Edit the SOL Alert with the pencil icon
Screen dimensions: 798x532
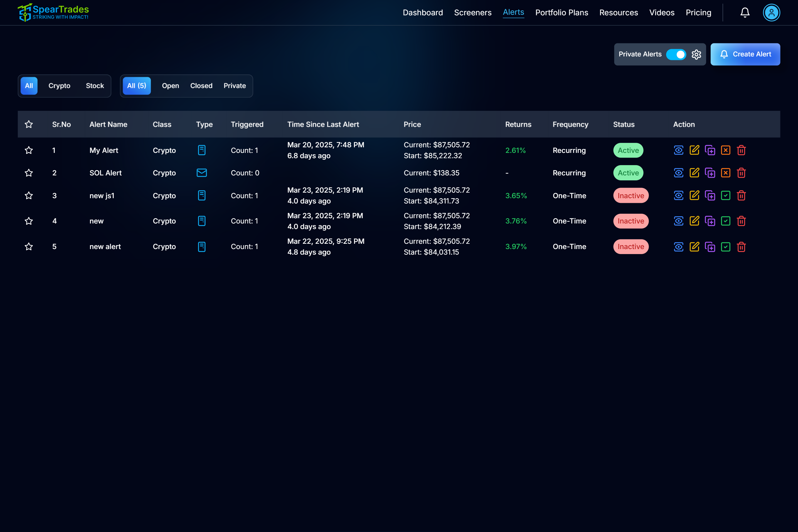pyautogui.click(x=694, y=173)
